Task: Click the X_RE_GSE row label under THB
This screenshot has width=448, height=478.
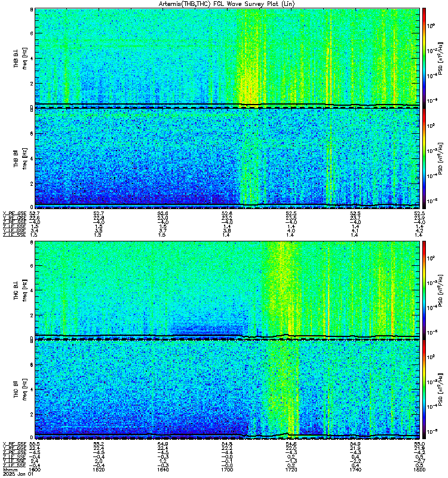Action: point(14,213)
